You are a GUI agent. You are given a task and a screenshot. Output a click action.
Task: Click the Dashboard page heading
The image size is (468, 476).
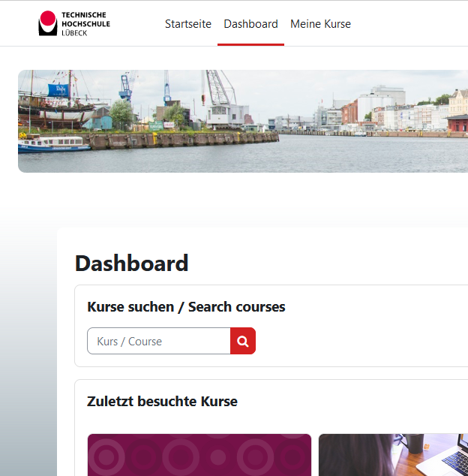tap(132, 264)
